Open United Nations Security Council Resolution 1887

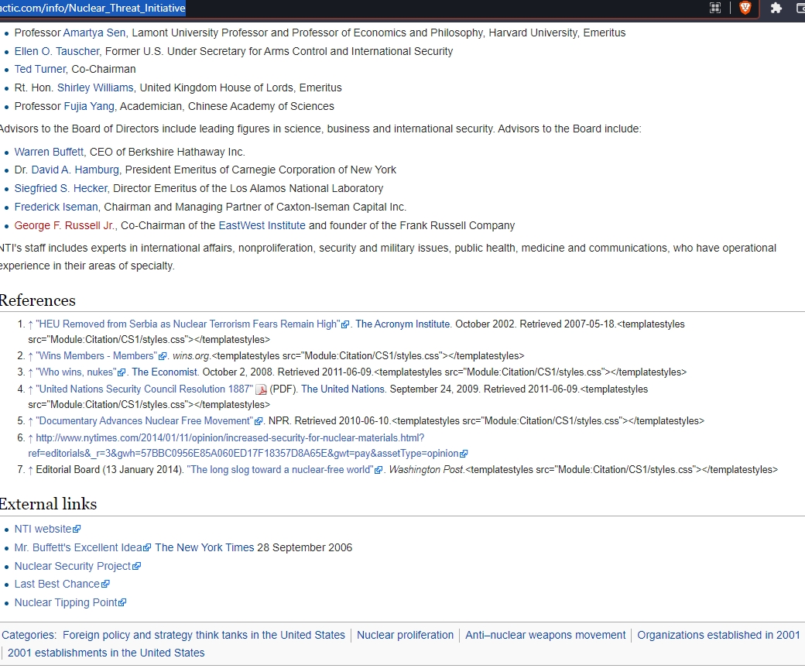[x=144, y=389]
